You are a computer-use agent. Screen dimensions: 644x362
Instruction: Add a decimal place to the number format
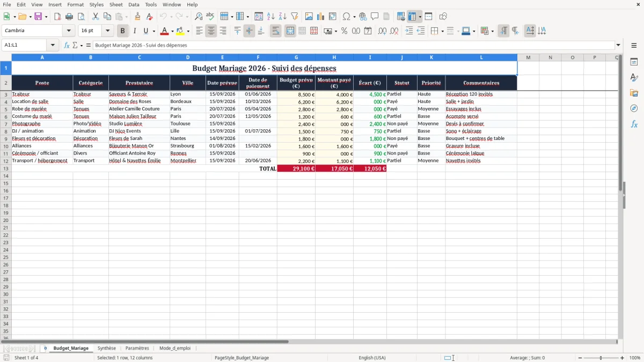382,31
